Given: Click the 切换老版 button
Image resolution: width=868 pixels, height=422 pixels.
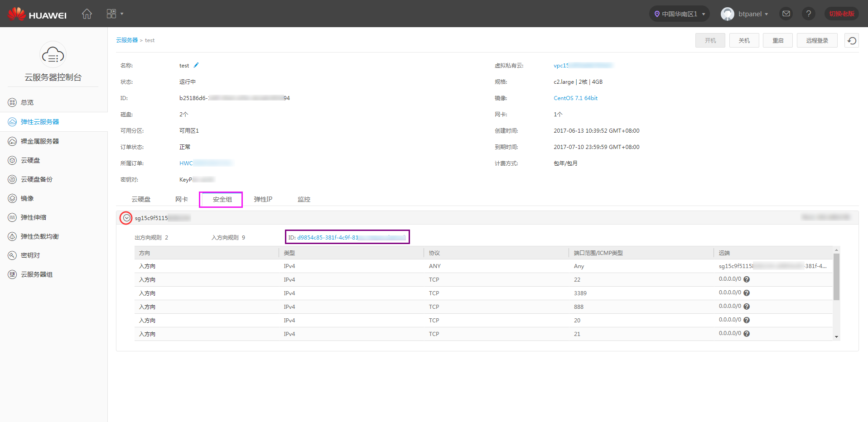Looking at the screenshot, I should (x=841, y=14).
